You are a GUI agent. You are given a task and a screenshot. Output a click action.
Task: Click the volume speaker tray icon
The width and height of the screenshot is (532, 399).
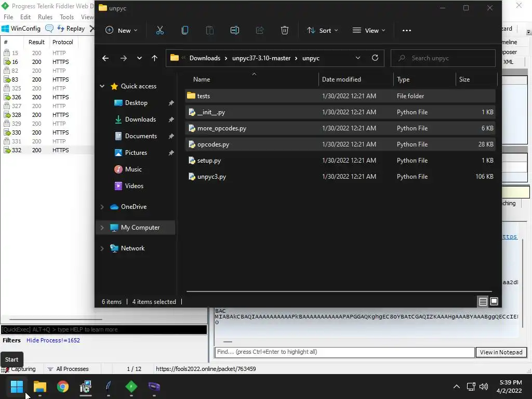pyautogui.click(x=484, y=387)
